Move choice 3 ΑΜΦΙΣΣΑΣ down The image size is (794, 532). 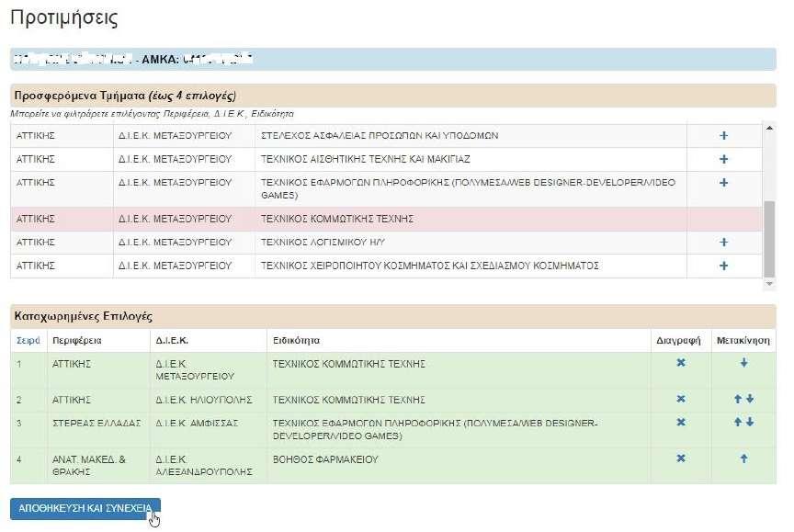[750, 422]
